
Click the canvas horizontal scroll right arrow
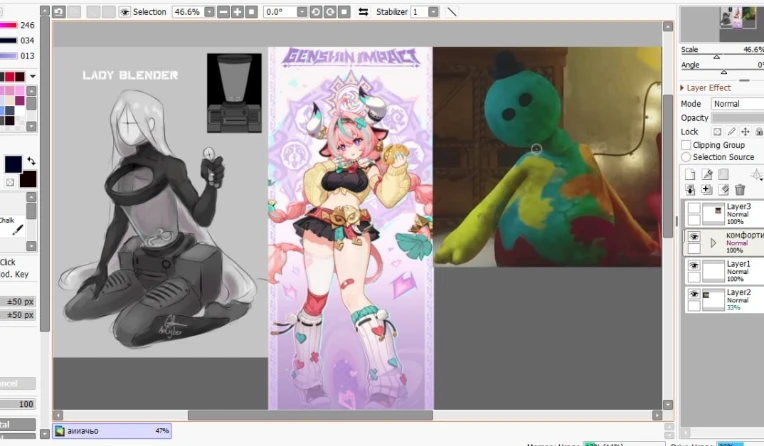(x=657, y=415)
